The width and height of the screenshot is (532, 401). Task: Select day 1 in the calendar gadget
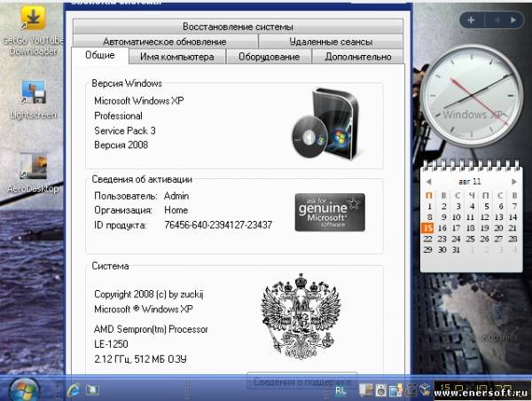click(429, 207)
